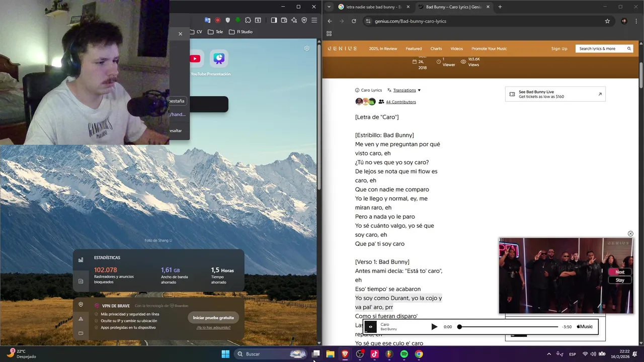Click the Search lyrics & more field
644x362 pixels.
[x=604, y=49]
